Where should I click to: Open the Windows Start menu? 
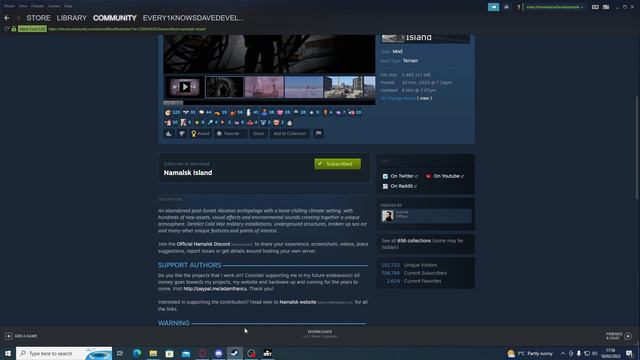8,353
